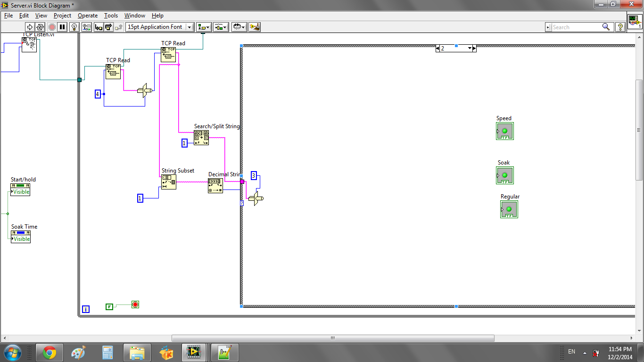
Task: Select comparison node wired from constant 4
Action: pyautogui.click(x=145, y=90)
